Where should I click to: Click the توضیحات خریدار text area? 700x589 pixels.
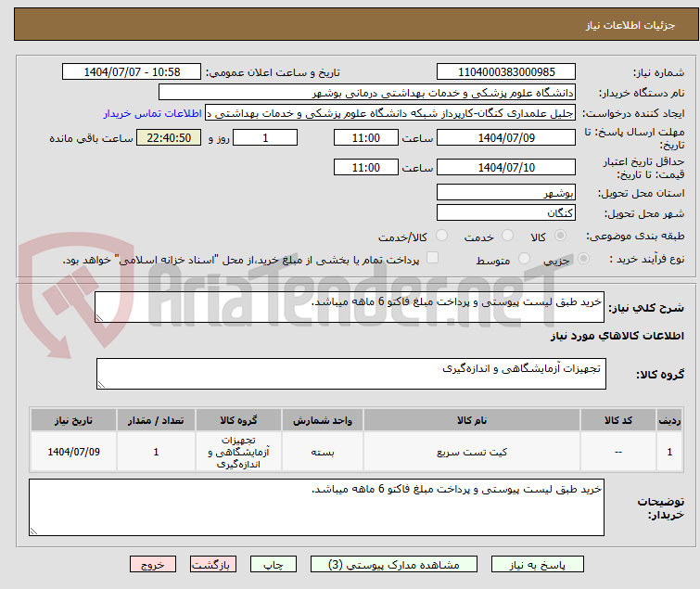(x=316, y=507)
